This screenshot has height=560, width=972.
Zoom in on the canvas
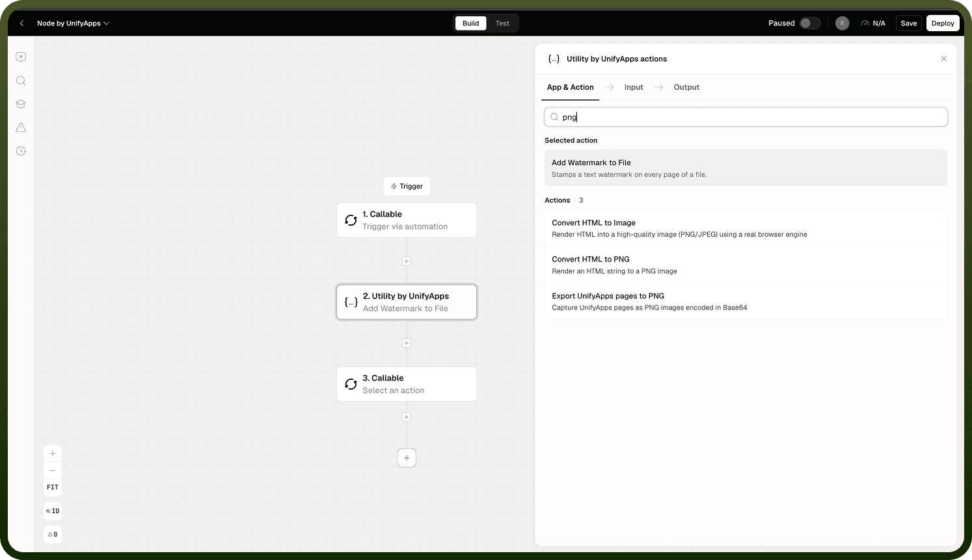click(x=53, y=453)
